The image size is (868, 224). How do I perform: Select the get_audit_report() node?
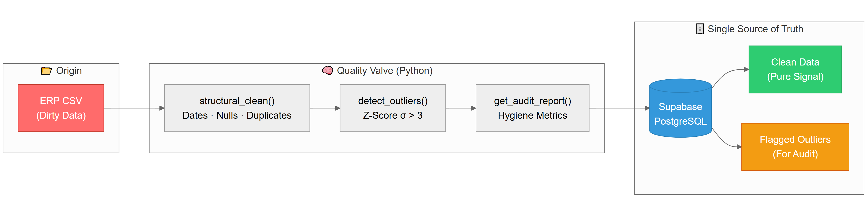[x=532, y=108]
